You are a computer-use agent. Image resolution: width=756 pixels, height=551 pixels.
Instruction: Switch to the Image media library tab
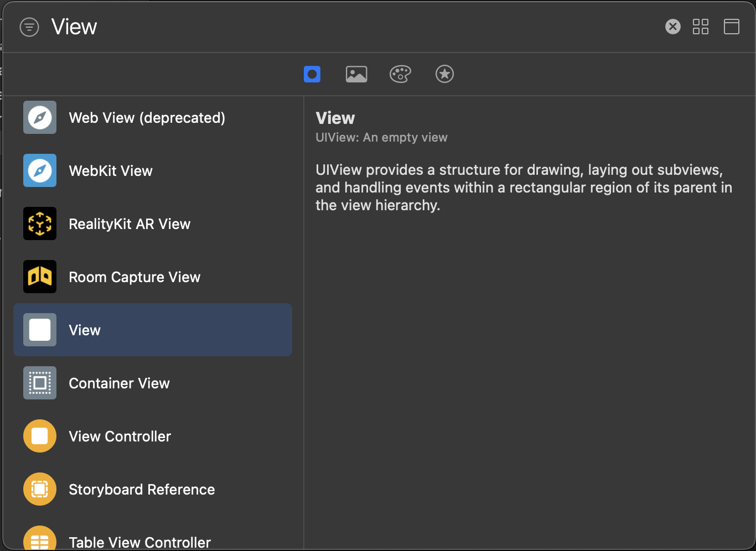click(356, 74)
